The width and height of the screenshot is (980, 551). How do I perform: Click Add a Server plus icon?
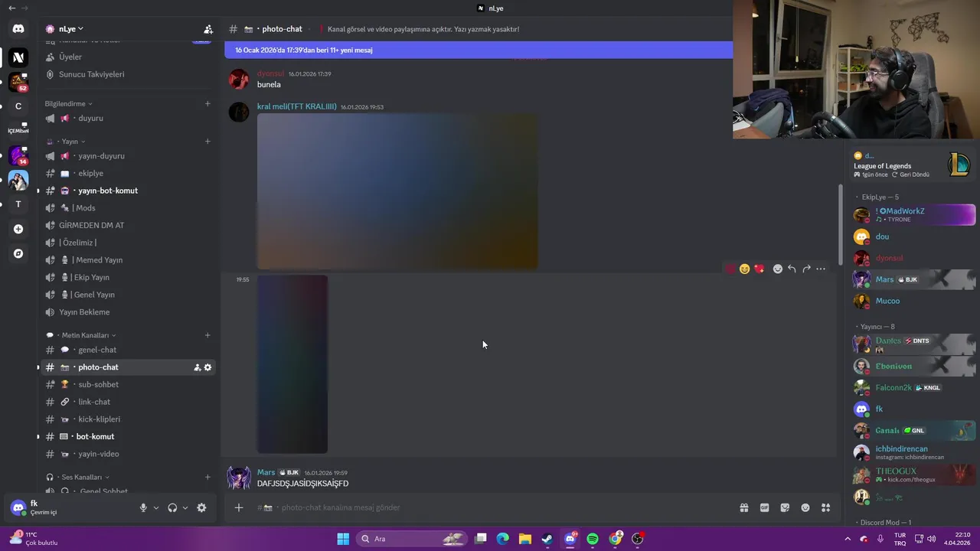pyautogui.click(x=18, y=229)
